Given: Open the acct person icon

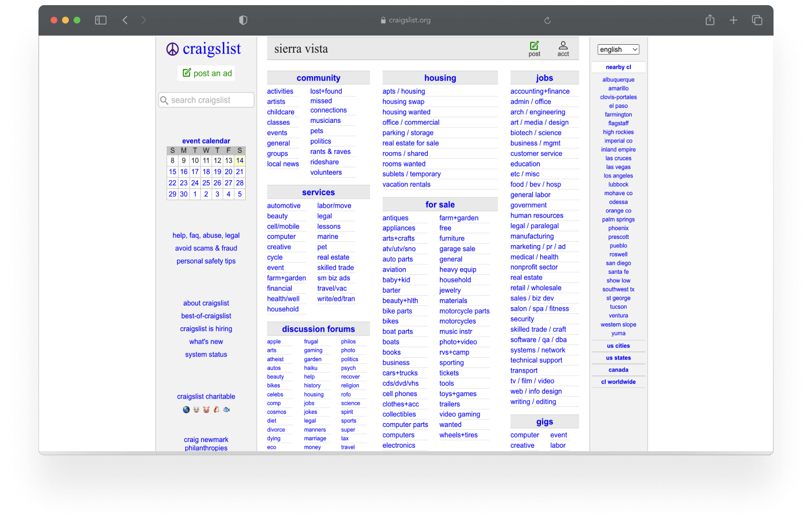Looking at the screenshot, I should pos(563,45).
